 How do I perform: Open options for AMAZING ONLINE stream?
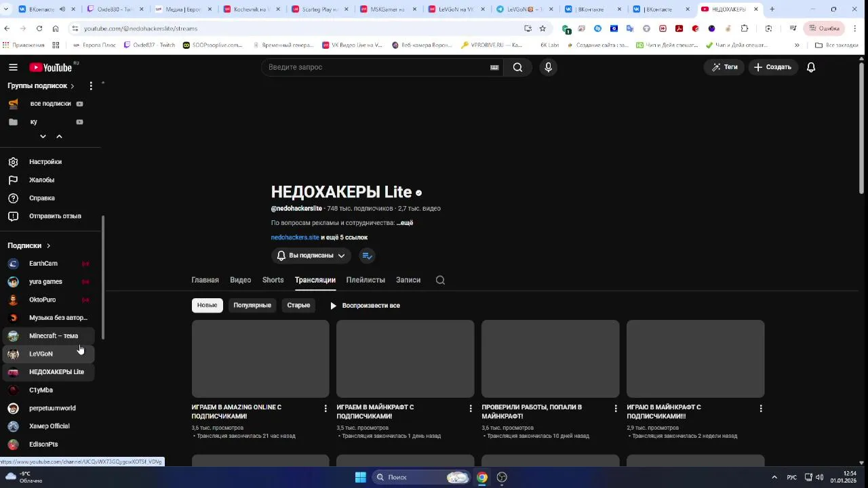click(325, 408)
